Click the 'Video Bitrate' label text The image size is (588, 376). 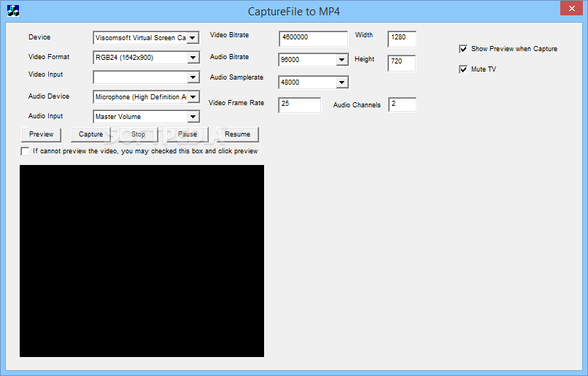coord(229,35)
